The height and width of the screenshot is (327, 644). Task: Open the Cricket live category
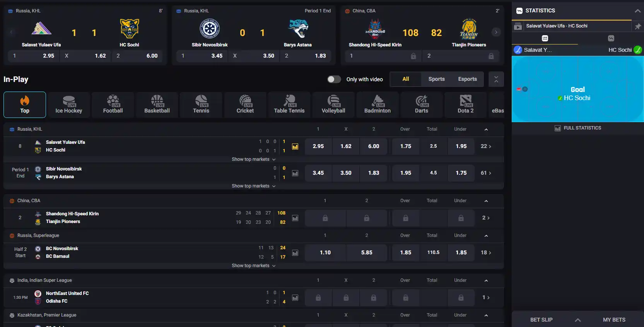pos(245,105)
